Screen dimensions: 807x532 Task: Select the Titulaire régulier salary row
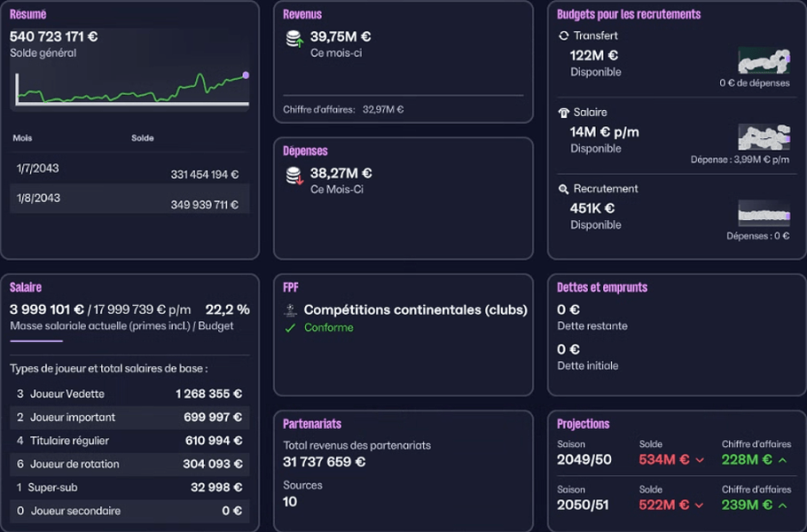coord(129,441)
